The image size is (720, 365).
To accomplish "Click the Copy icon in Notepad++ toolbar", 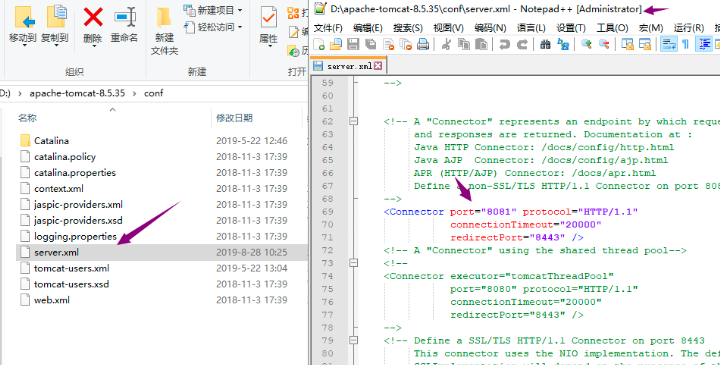I will tap(464, 45).
